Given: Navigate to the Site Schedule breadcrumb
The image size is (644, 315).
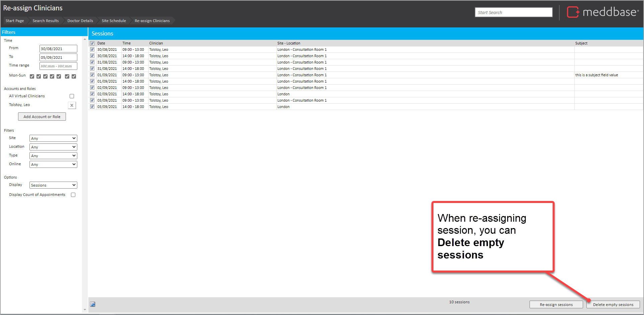Looking at the screenshot, I should click(114, 21).
